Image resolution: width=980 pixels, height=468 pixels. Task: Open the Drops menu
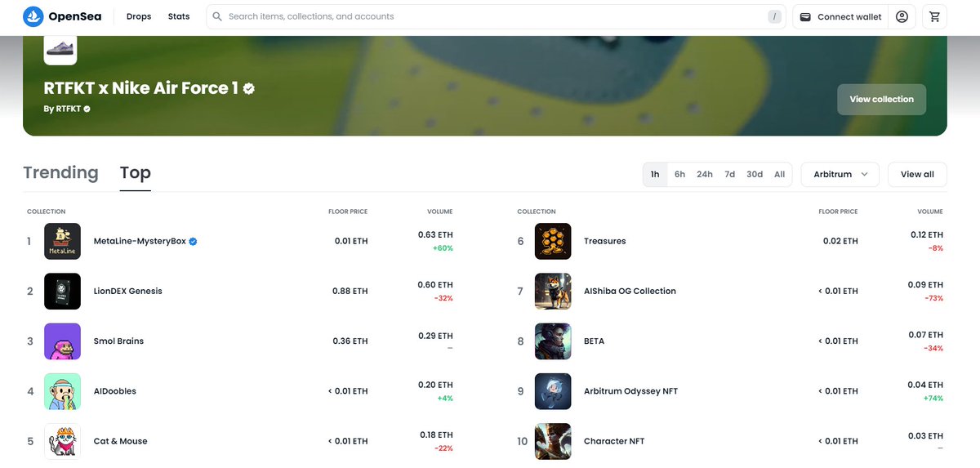tap(139, 16)
